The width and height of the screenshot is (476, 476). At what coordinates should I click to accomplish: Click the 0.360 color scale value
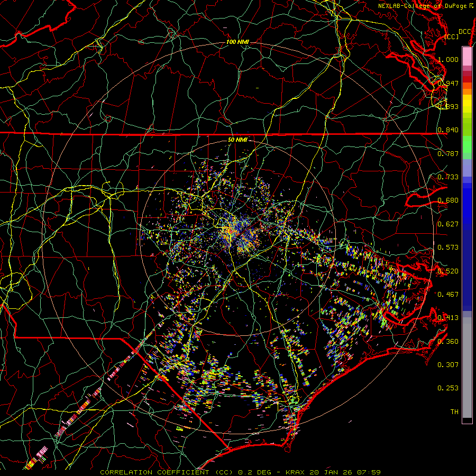point(448,341)
